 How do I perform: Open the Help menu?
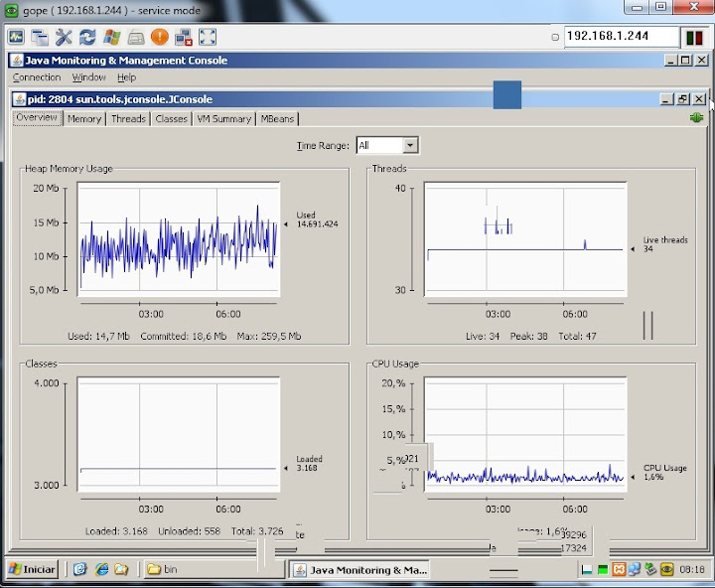coord(126,77)
